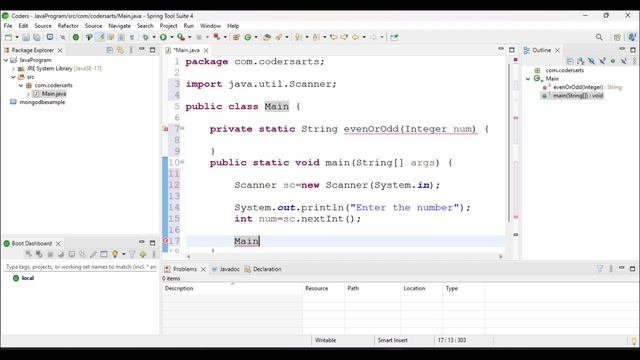The image size is (640, 360).
Task: Click Collapse All icon in Outline toolbar
Action: (x=570, y=61)
